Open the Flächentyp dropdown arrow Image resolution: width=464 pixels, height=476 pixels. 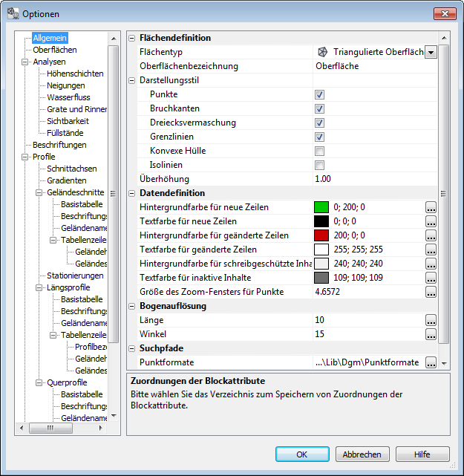[431, 52]
